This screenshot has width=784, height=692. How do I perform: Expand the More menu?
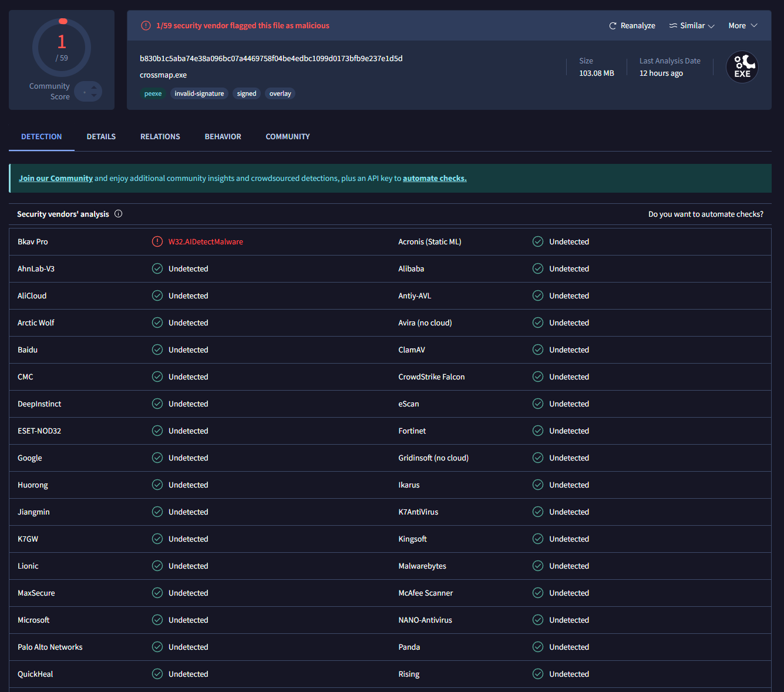point(743,26)
